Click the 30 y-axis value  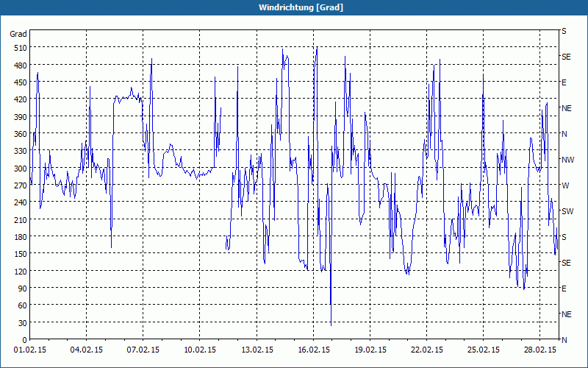pyautogui.click(x=23, y=323)
